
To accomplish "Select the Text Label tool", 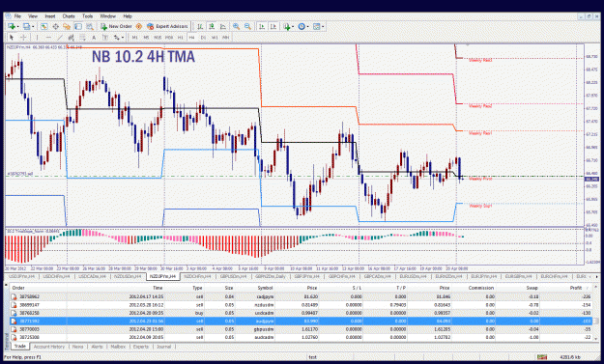I will coord(104,38).
